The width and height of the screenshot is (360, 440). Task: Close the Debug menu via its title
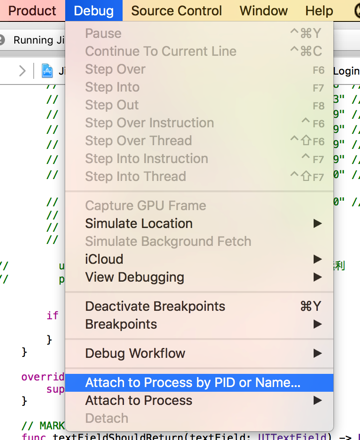point(94,11)
